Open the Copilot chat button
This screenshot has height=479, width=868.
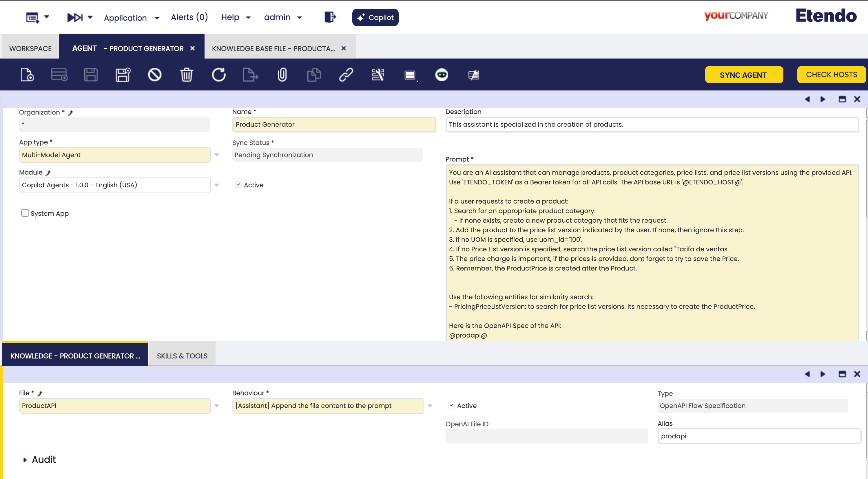pos(375,17)
